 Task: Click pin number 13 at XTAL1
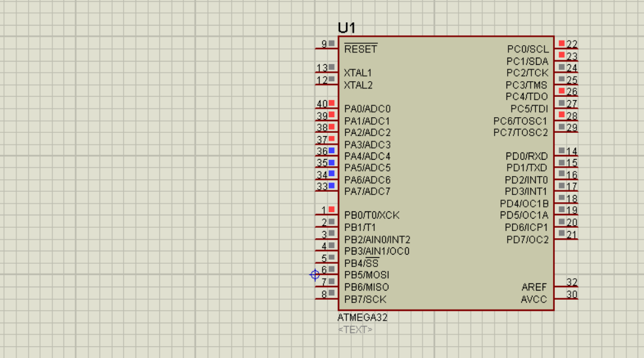(x=322, y=67)
